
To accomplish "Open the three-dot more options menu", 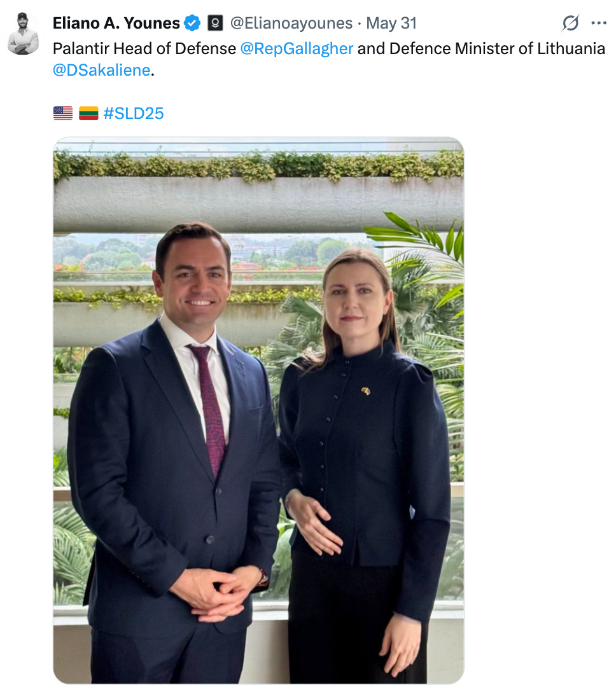I will click(x=599, y=23).
